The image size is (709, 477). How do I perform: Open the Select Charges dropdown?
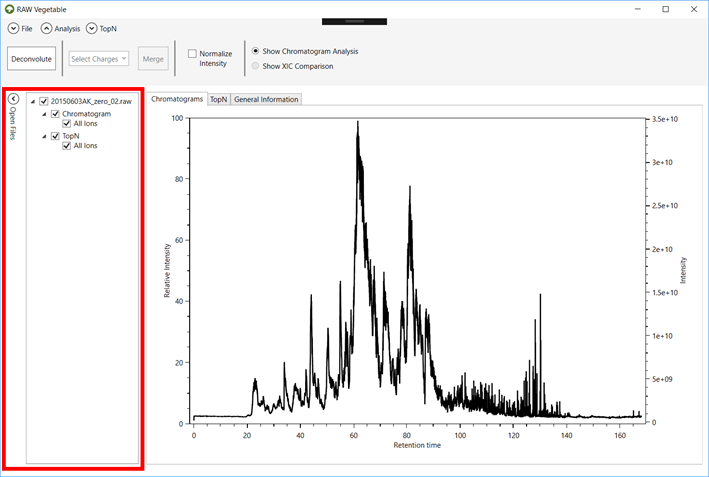99,59
